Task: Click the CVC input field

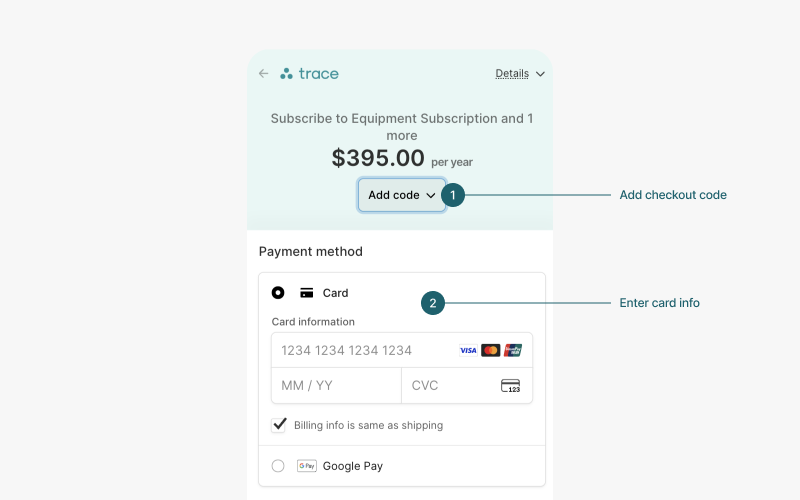Action: tap(467, 386)
